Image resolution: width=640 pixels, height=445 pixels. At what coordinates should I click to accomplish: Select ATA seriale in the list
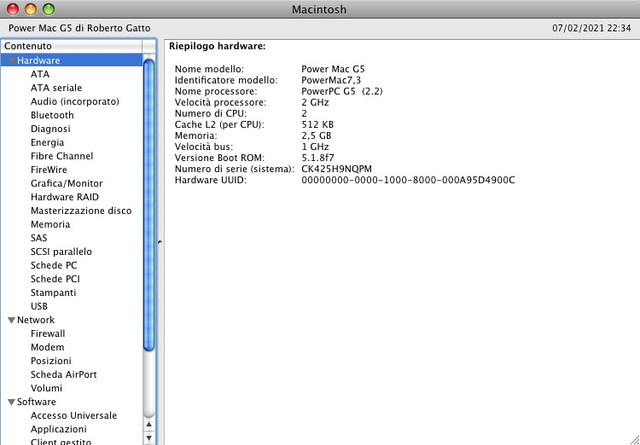click(56, 88)
